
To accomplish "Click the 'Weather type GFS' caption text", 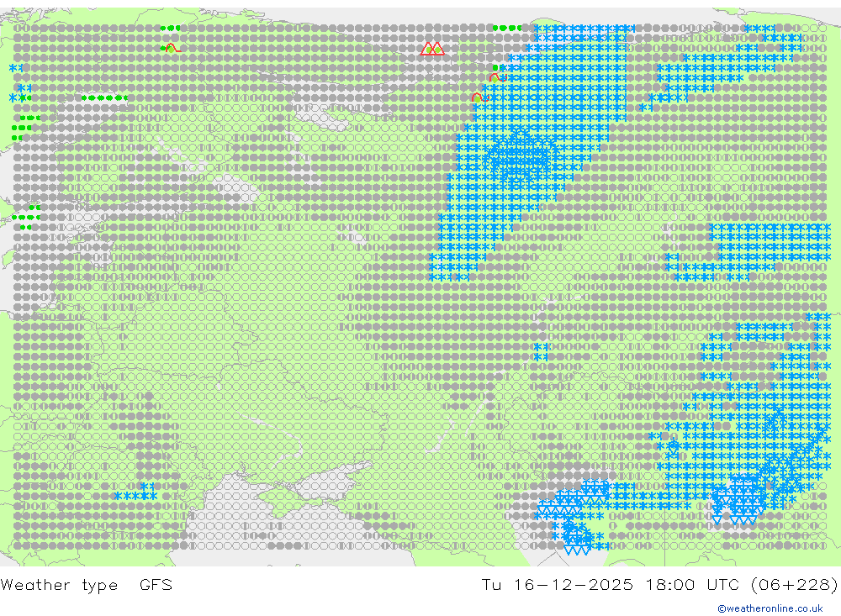I will tap(87, 584).
